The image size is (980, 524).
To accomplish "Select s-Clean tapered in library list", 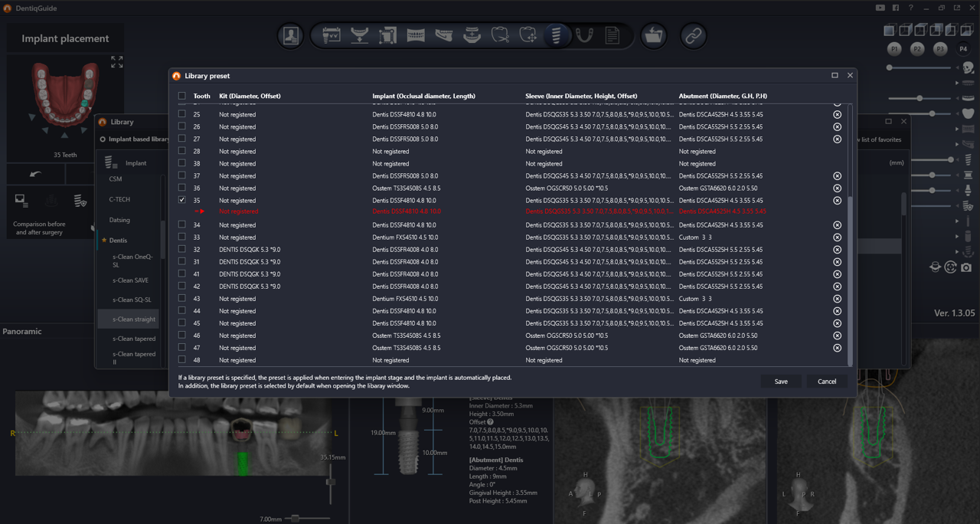I will (x=134, y=339).
